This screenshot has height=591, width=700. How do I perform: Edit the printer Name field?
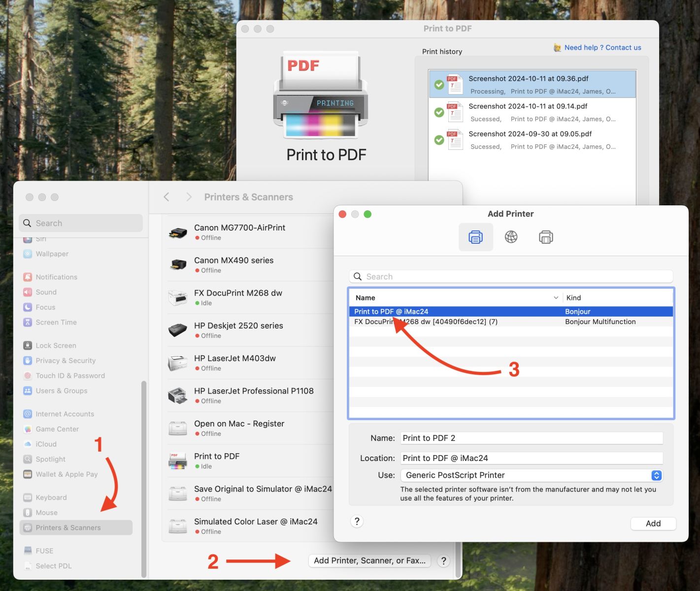[532, 438]
